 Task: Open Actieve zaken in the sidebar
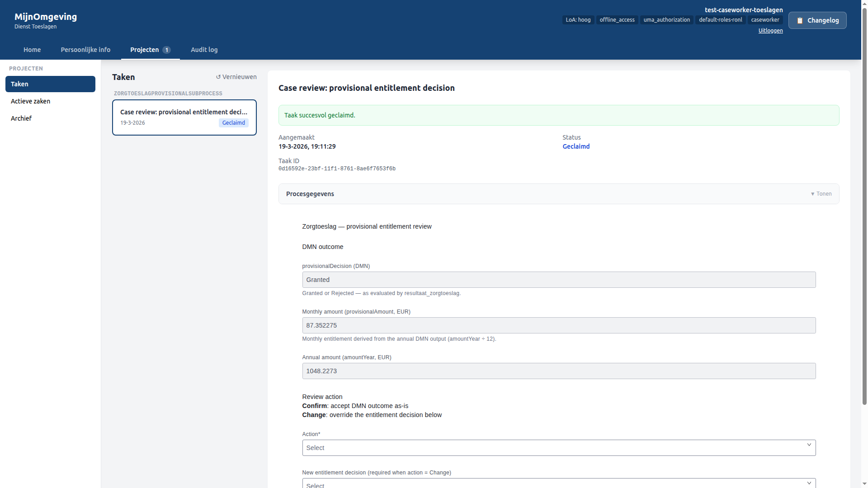click(30, 101)
